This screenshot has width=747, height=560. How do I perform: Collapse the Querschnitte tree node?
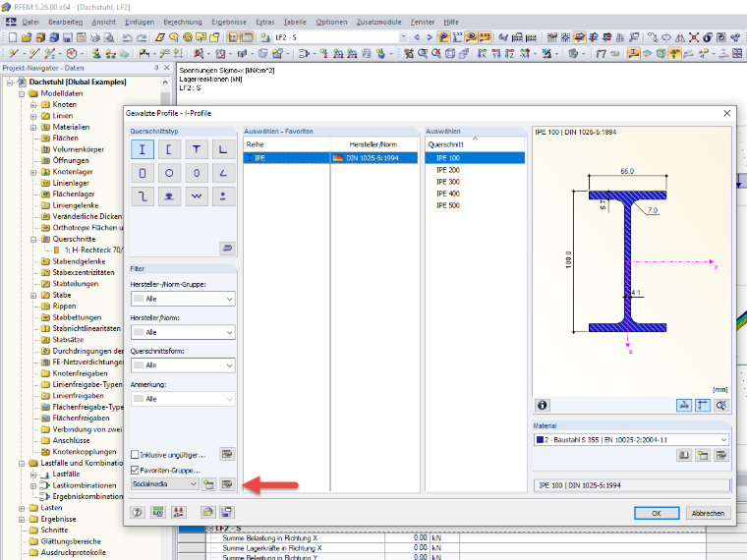click(33, 239)
